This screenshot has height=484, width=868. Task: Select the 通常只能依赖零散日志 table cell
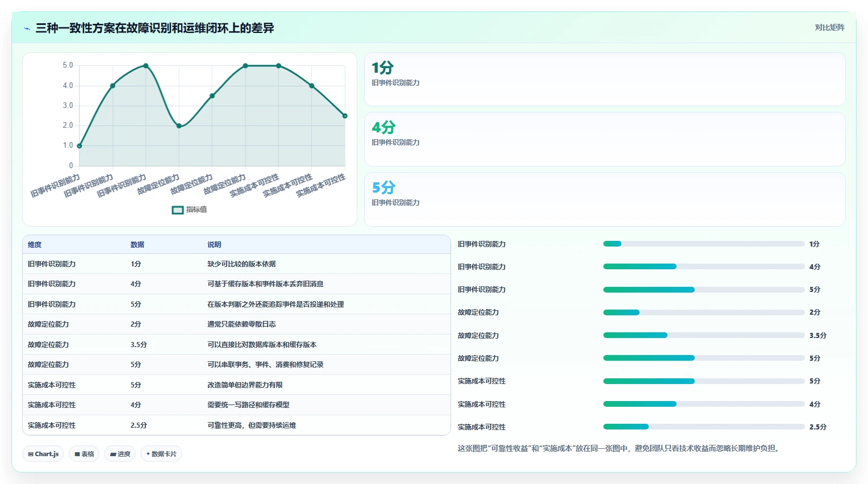click(241, 324)
